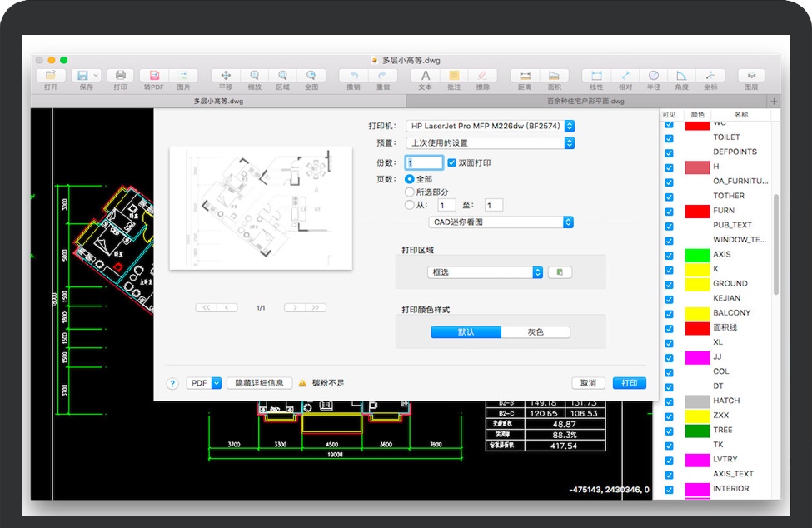Image resolution: width=812 pixels, height=528 pixels.
Task: Select the Distance (距离) measure tool
Action: pyautogui.click(x=525, y=76)
